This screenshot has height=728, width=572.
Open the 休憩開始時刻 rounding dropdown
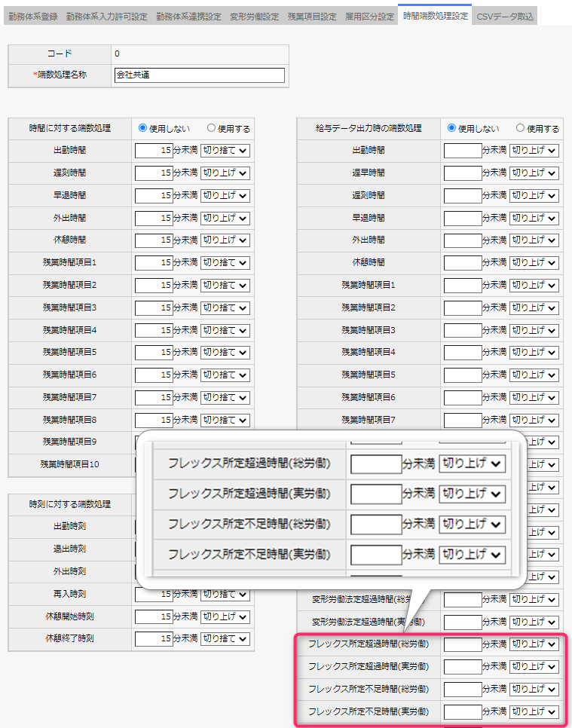pyautogui.click(x=224, y=616)
